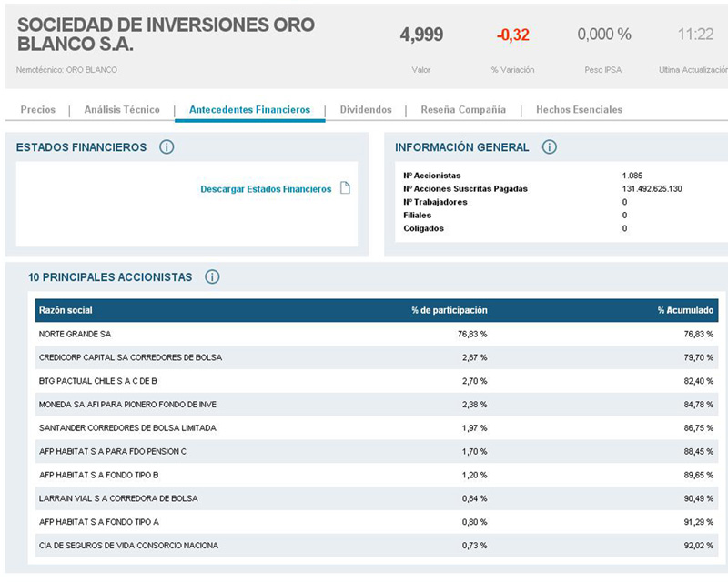Click the info icon beside Estados Financieros
Image resolution: width=728 pixels, height=582 pixels.
[x=167, y=147]
